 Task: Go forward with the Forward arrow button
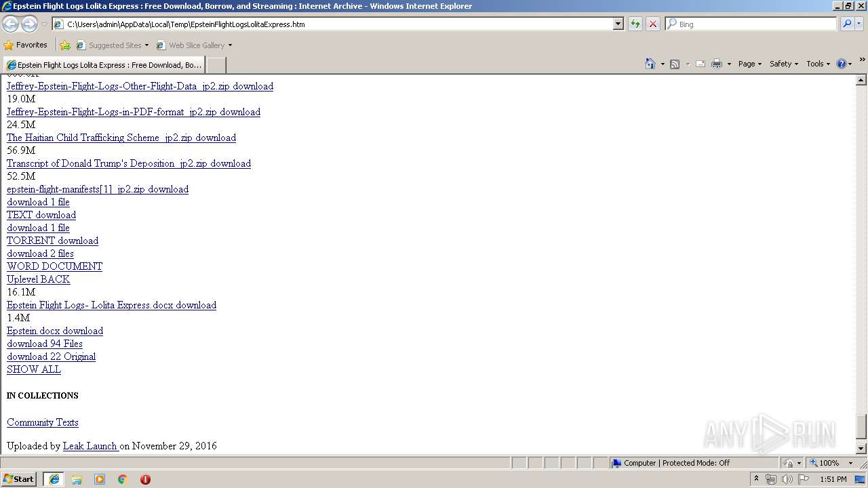click(29, 24)
